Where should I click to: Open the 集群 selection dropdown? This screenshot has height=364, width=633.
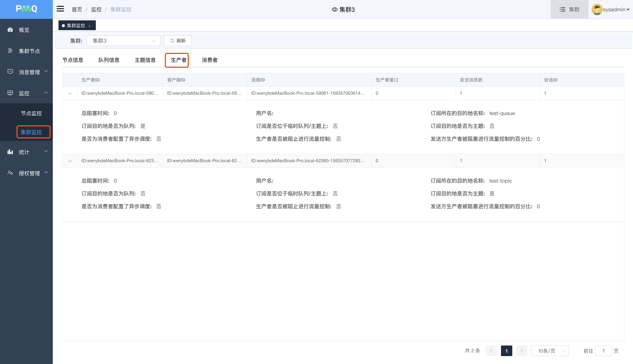(124, 41)
